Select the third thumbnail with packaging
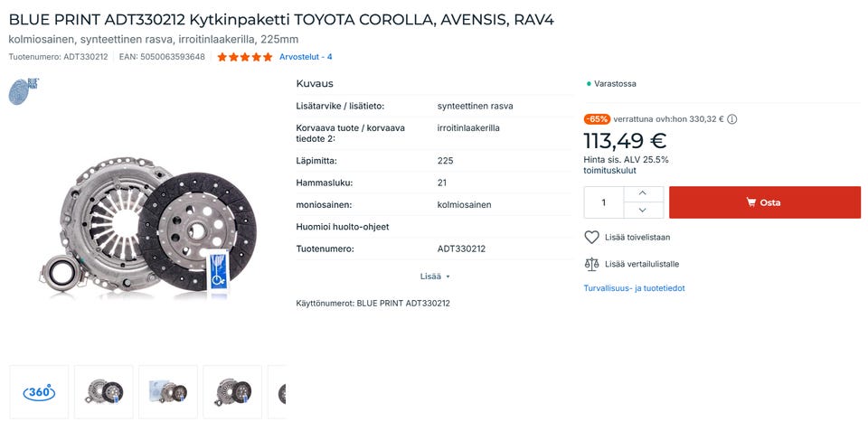This screenshot has width=868, height=422. 168,392
